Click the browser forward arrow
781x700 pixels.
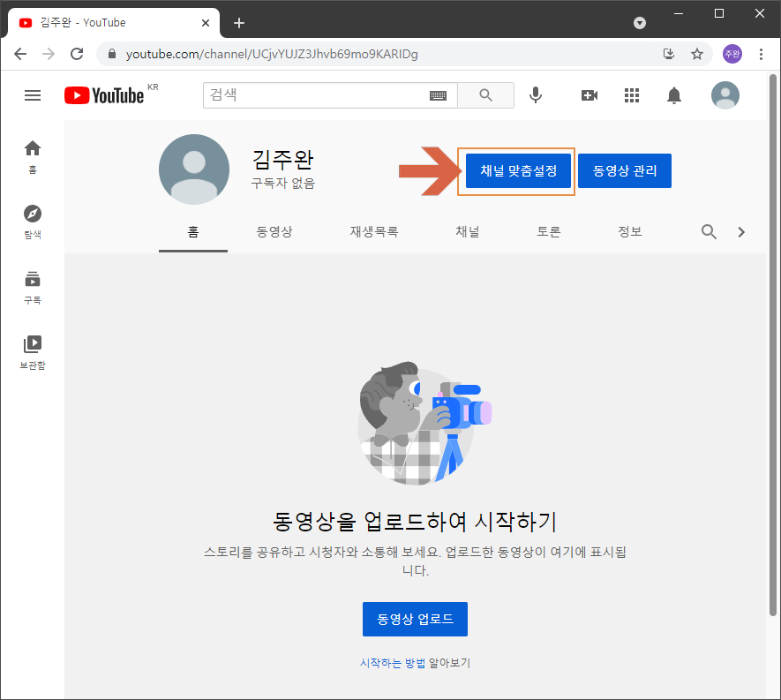tap(49, 54)
